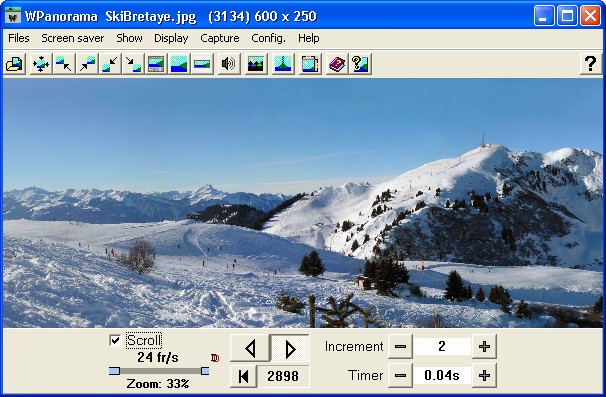Viewport: 606px width, 397px height.
Task: Click the landscape icon with vertical zipper line
Action: [x=283, y=64]
